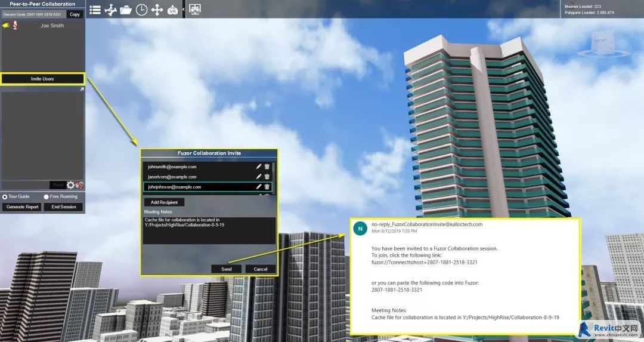Toggle Joe Smith's muted microphone icon
The image size is (644, 342).
(x=15, y=26)
